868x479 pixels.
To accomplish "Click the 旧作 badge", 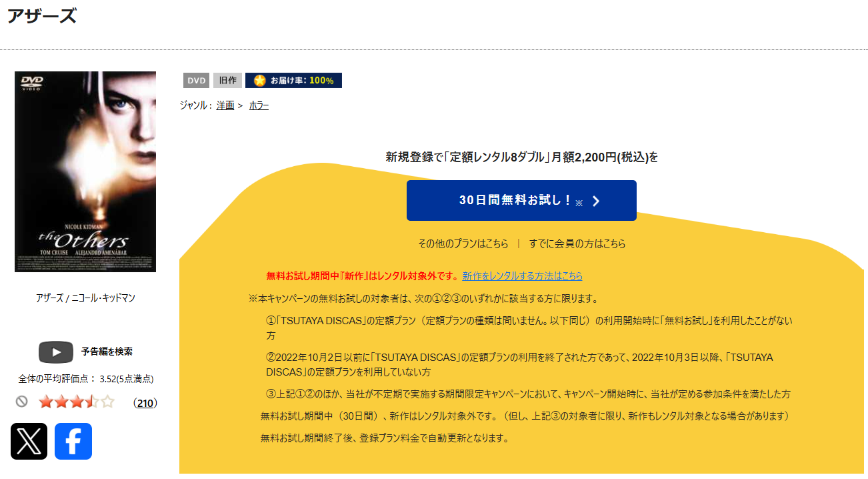I will point(227,80).
